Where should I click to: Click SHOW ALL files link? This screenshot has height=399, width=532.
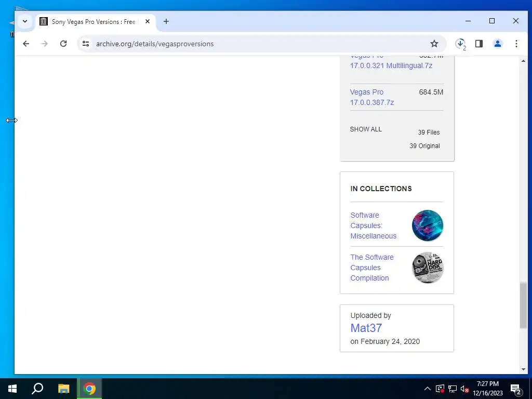pos(366,129)
